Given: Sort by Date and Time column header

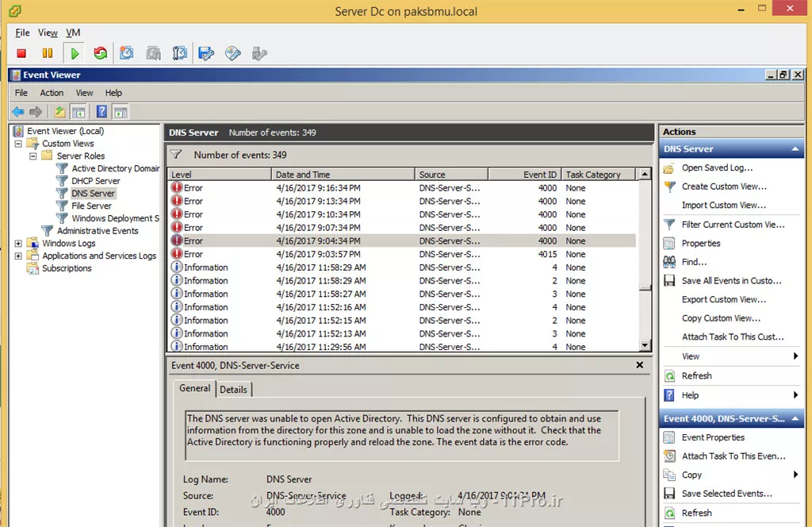Looking at the screenshot, I should (x=343, y=174).
